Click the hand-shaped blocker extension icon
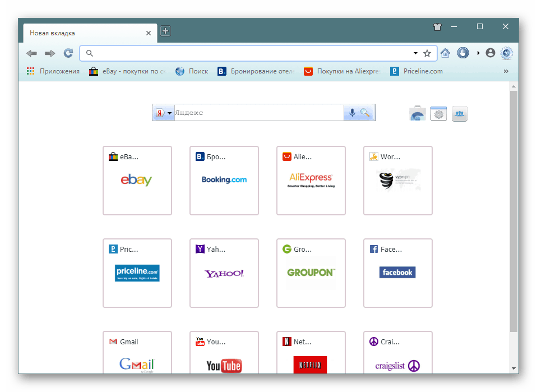 pos(463,53)
